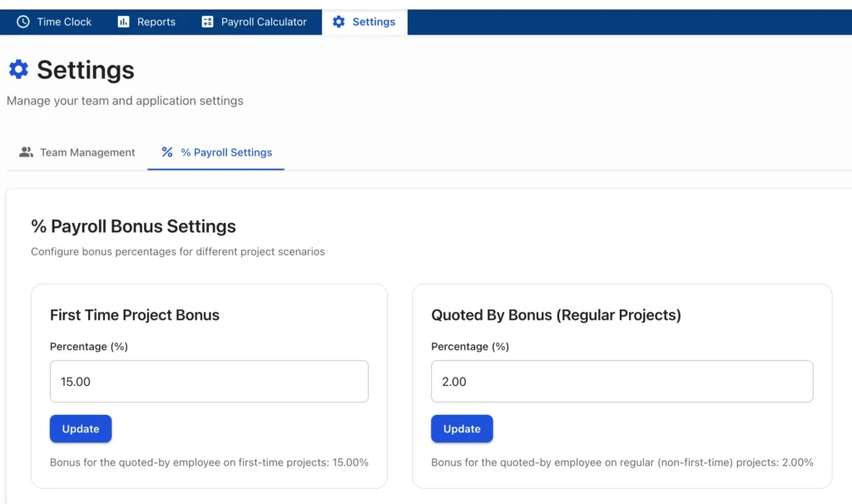
Task: Click the blue gear icon beside the Settings heading
Action: click(18, 69)
